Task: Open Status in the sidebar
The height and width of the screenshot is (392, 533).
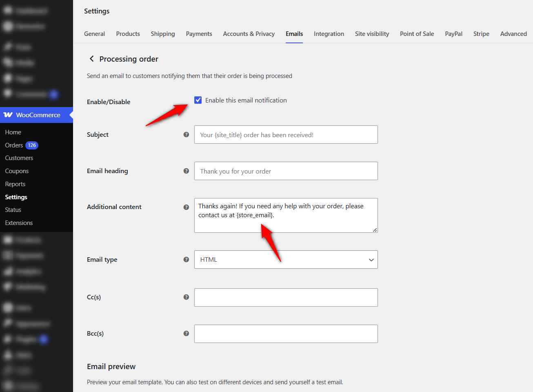Action: pos(13,210)
